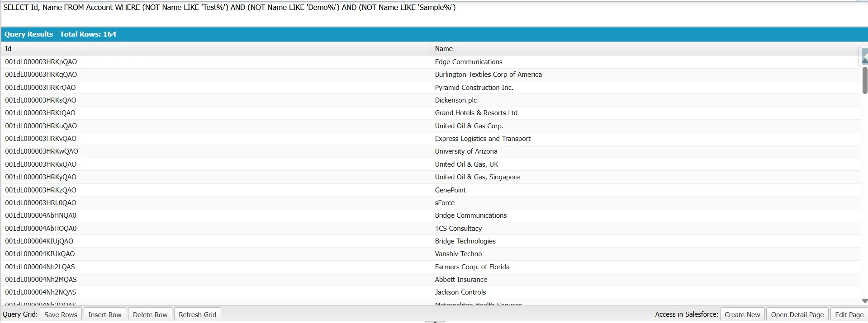Image resolution: width=868 pixels, height=323 pixels.
Task: Click Create New in Salesforce access
Action: click(742, 314)
